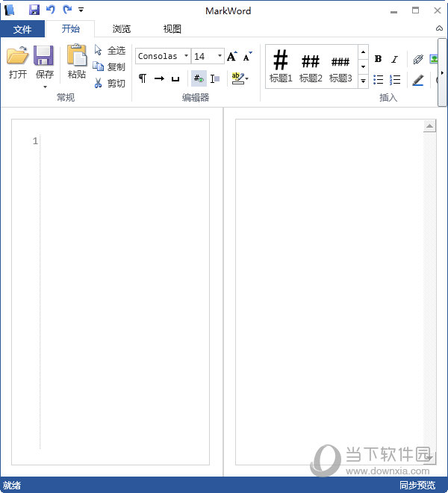Click the insert link chain icon
The image size is (448, 493).
point(418,59)
